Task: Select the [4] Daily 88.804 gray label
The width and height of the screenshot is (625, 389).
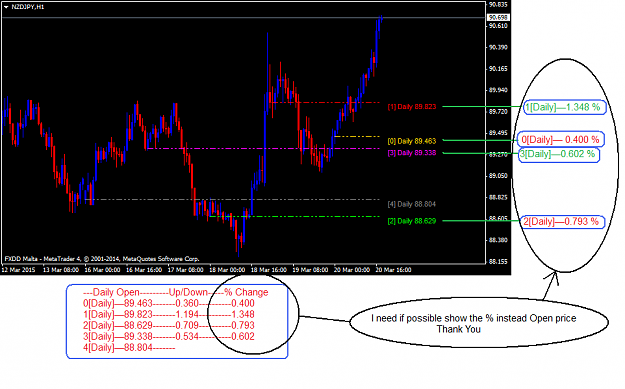Action: tap(412, 204)
